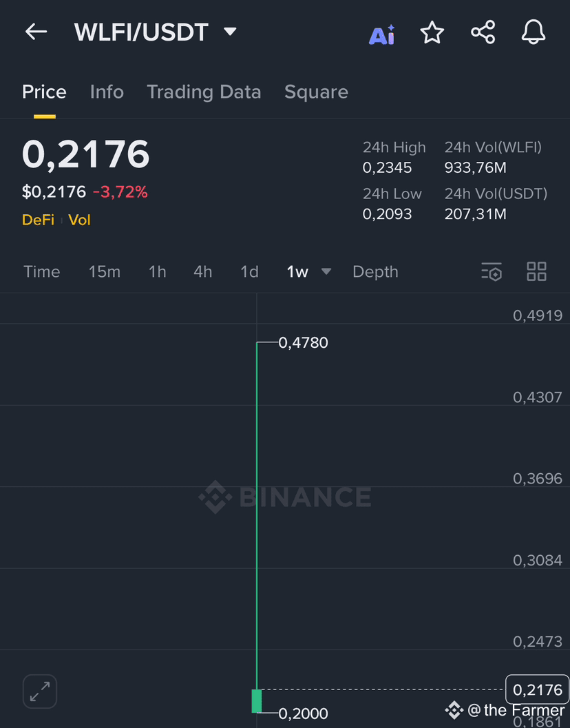Tap the share icon

click(483, 32)
